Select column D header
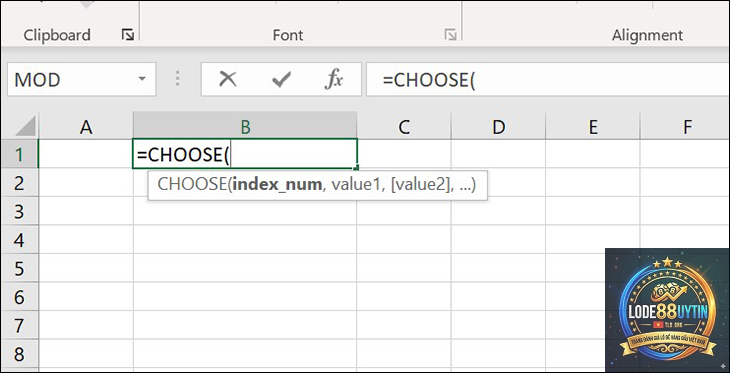The image size is (730, 373). pos(498,127)
